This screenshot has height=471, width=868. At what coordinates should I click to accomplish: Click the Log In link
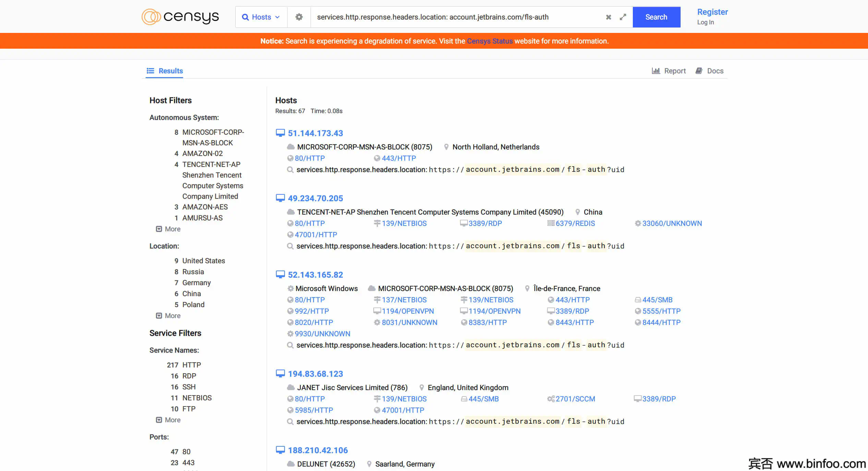point(706,22)
